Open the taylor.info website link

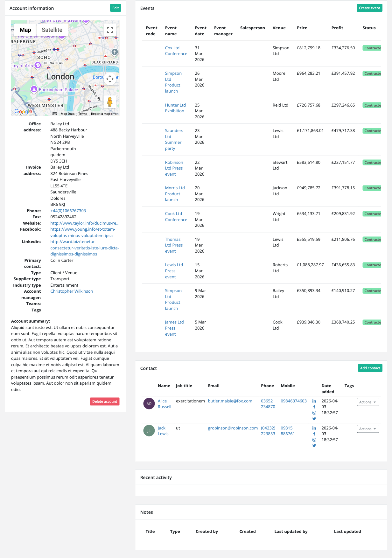click(85, 223)
